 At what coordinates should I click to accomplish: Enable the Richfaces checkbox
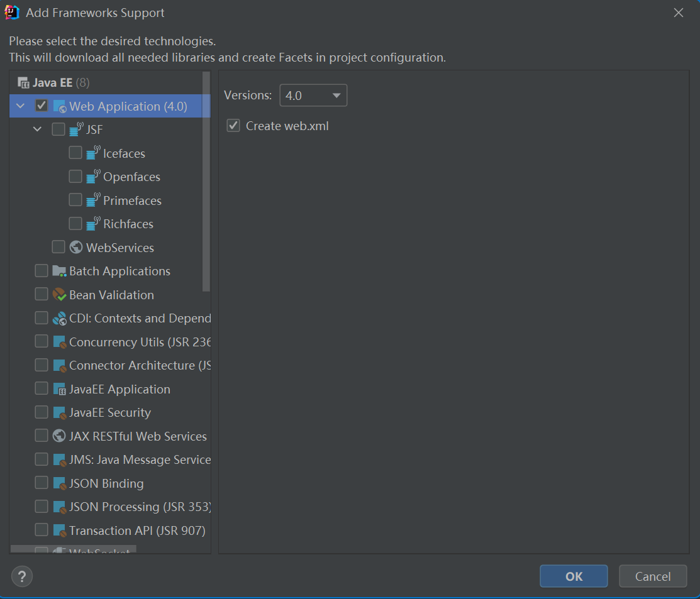click(75, 224)
